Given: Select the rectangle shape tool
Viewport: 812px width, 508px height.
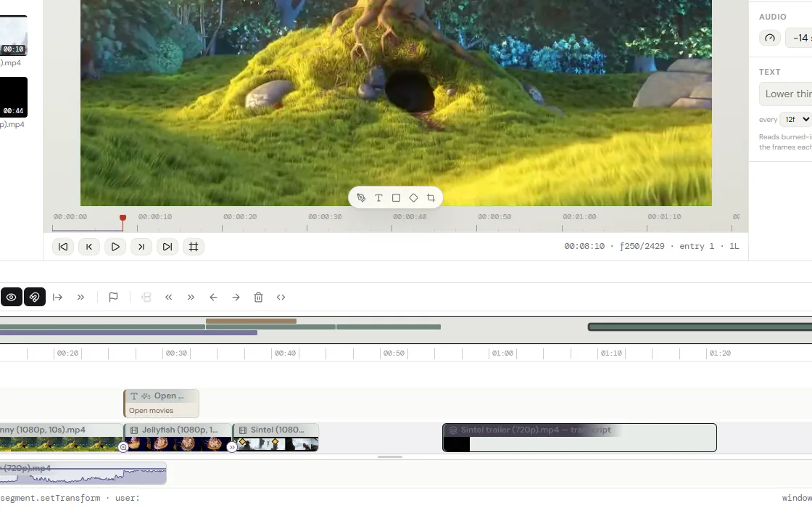Looking at the screenshot, I should pos(396,197).
